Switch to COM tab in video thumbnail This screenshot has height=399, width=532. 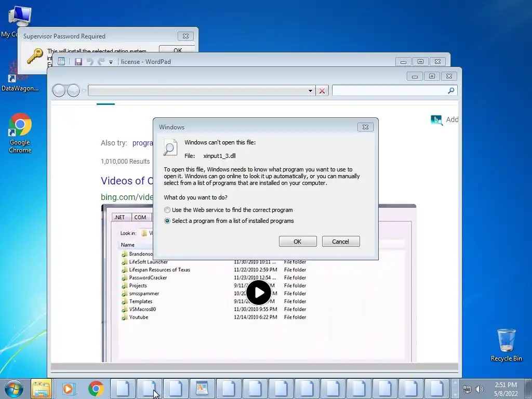point(140,217)
